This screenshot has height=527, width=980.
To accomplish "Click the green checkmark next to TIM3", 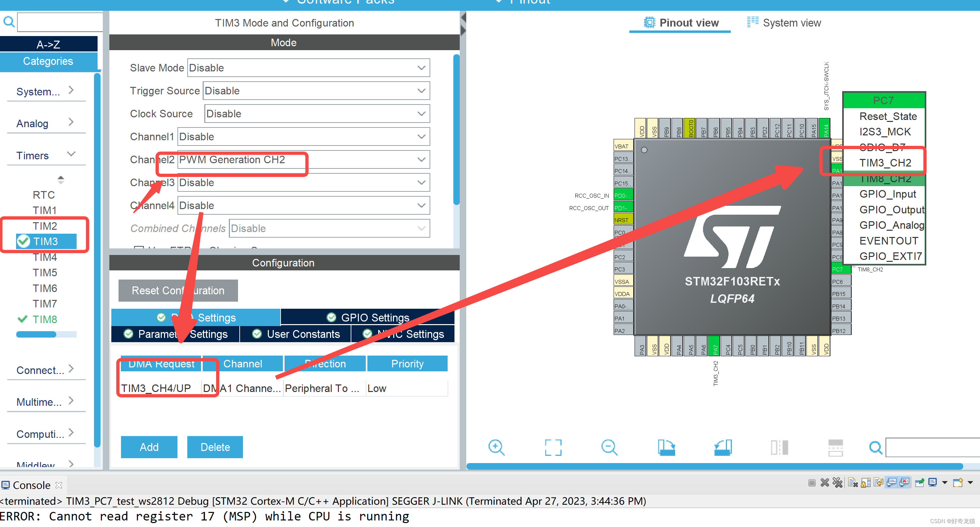I will click(23, 241).
